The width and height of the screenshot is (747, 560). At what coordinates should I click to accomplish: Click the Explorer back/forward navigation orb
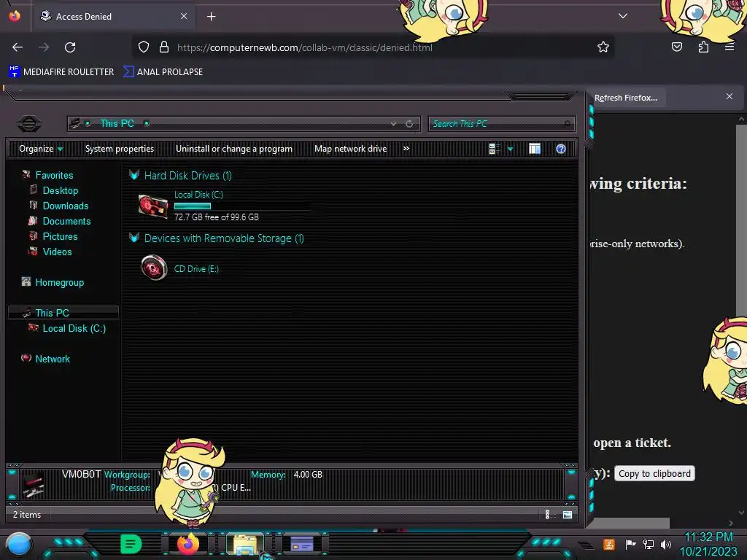point(29,124)
